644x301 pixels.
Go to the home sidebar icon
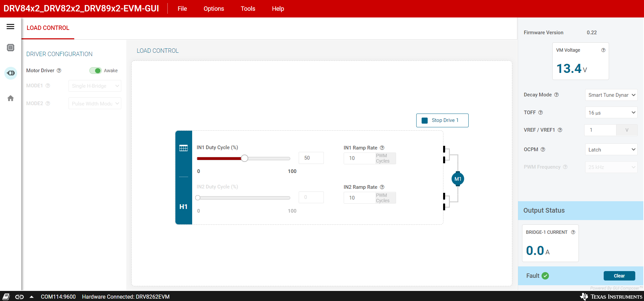coord(10,98)
